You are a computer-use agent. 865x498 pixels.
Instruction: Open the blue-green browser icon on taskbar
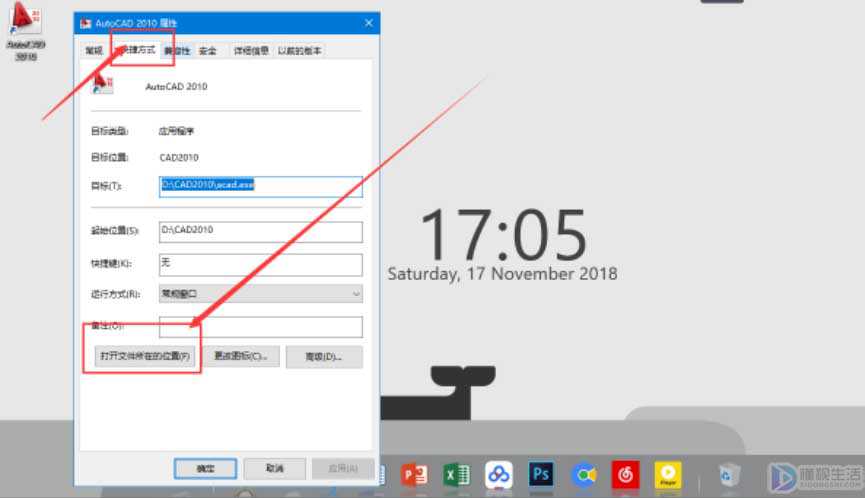click(584, 475)
